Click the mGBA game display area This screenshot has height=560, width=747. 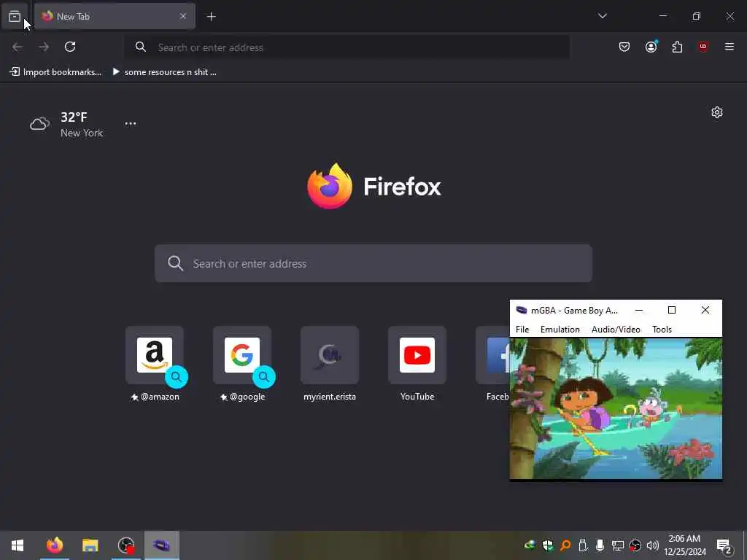click(616, 408)
